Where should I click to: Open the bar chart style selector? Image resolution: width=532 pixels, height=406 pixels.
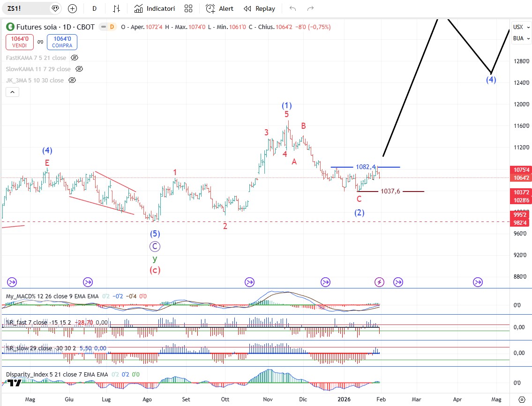click(x=116, y=8)
